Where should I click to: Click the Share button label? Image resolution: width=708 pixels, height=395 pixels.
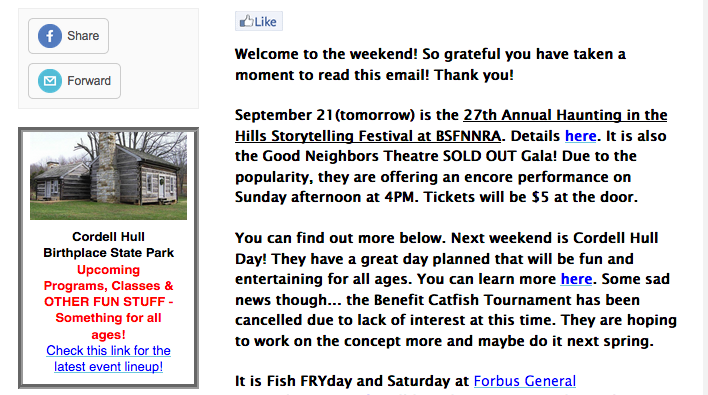click(83, 36)
